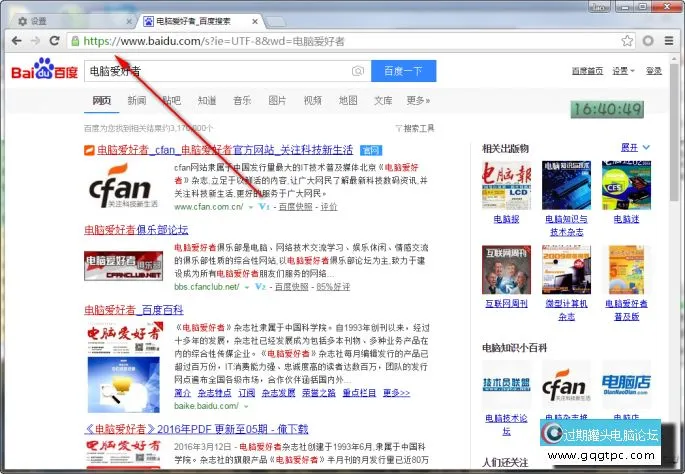Expand the 展开 related publications section
This screenshot has height=474, width=685.
pos(635,148)
